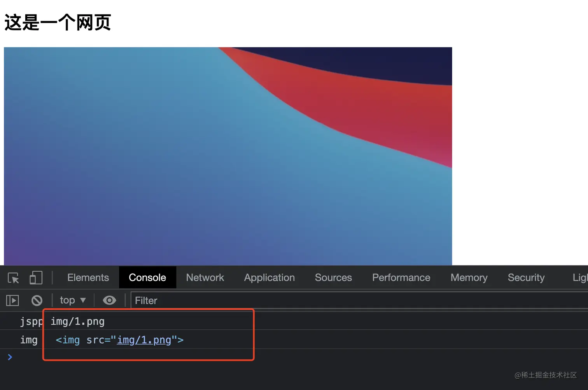Click the console prompt chevron
Viewport: 588px width, 390px height.
pyautogui.click(x=10, y=357)
